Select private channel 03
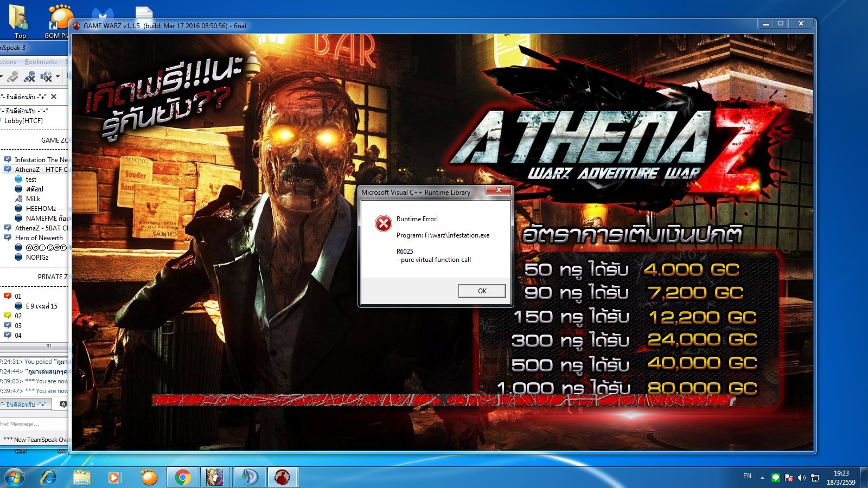868x488 pixels. pyautogui.click(x=18, y=326)
